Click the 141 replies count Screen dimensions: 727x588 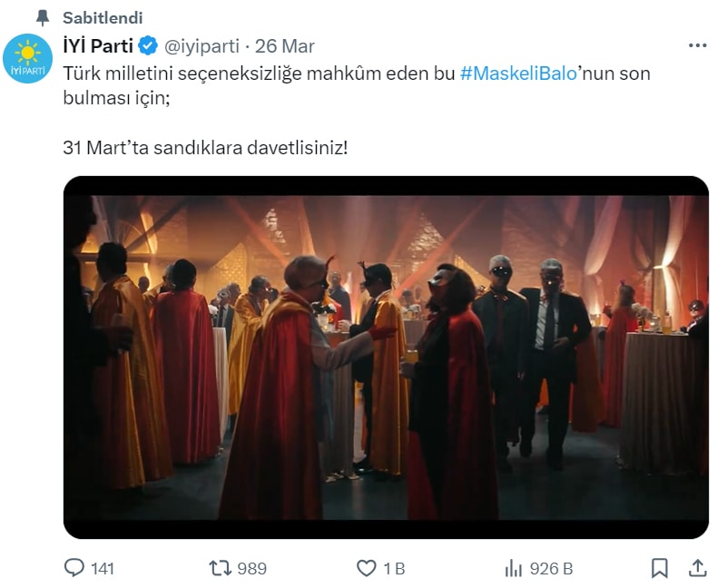(x=103, y=569)
